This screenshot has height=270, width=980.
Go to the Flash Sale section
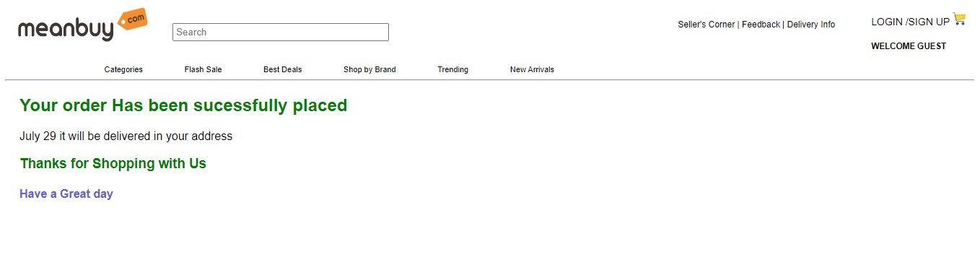pos(203,69)
